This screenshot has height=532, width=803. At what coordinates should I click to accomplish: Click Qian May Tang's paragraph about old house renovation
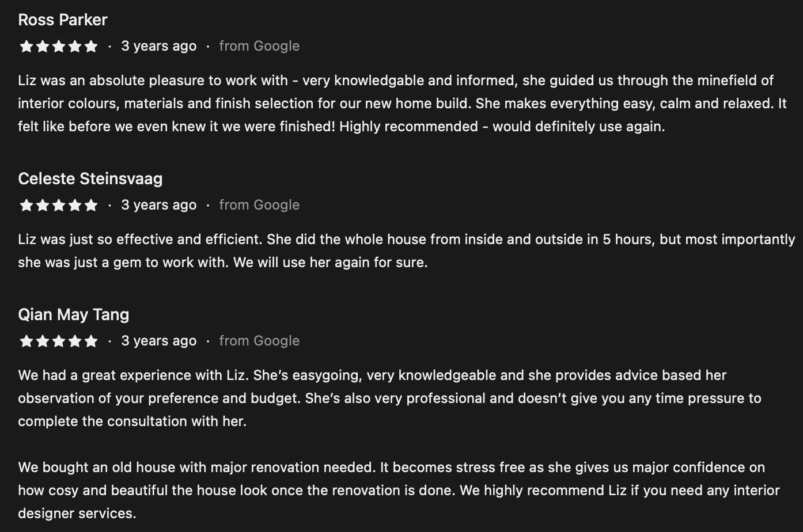pyautogui.click(x=399, y=491)
